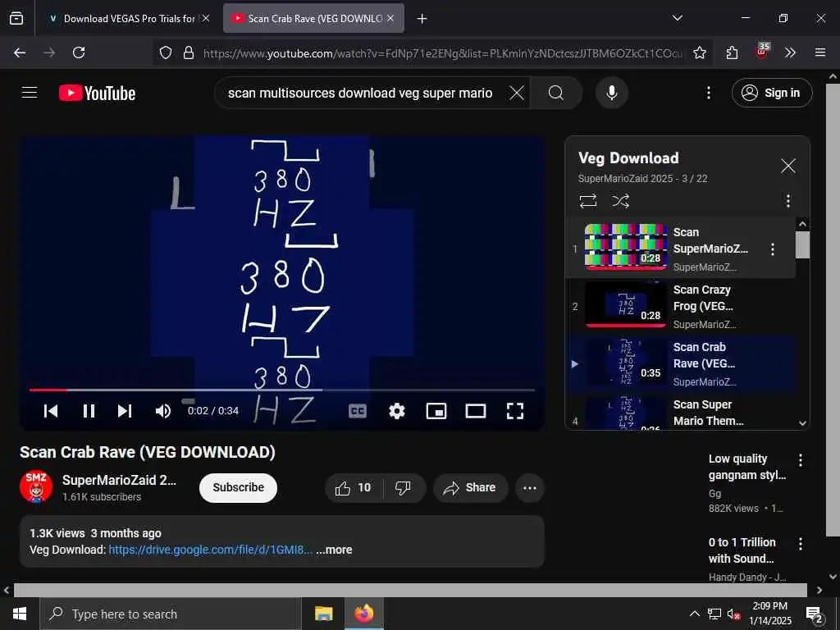Screen dimensions: 840x630
Task: Open Veg Download playlist title
Action: pos(628,158)
